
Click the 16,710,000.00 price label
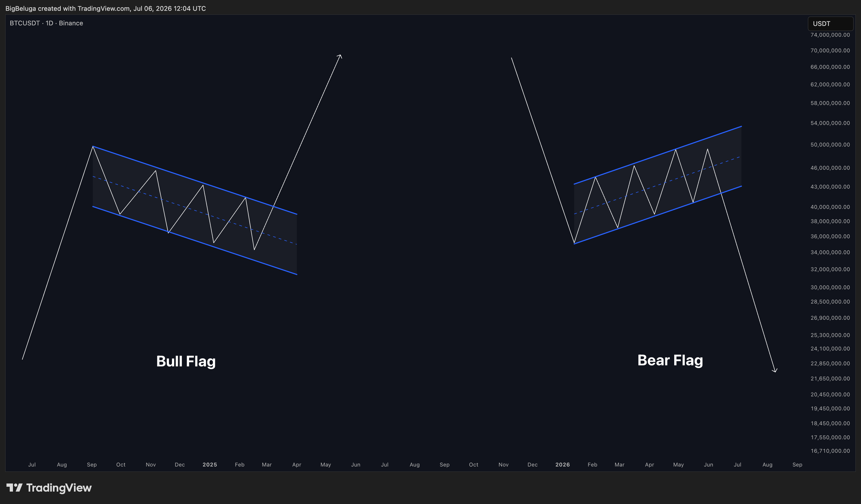pos(830,451)
